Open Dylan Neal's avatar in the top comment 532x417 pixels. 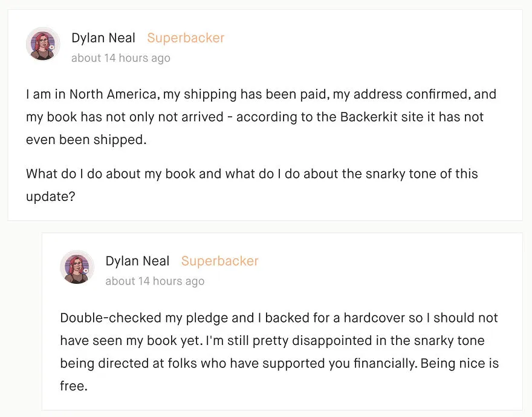43,44
